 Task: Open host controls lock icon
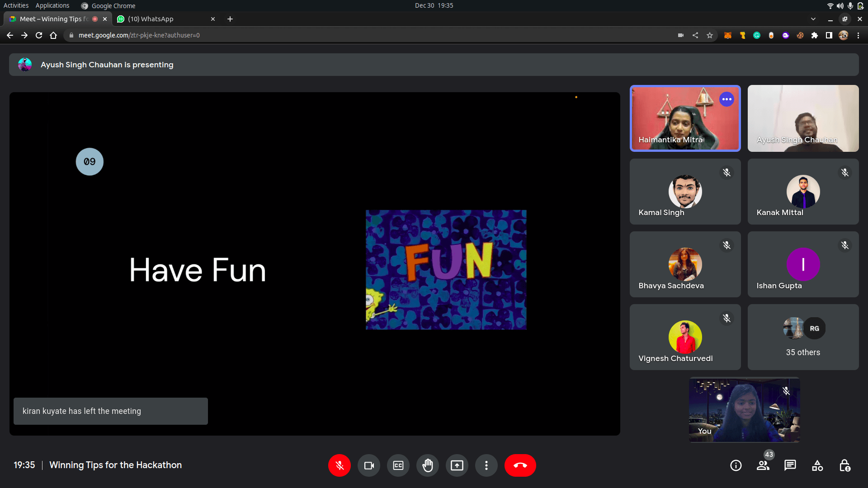point(844,465)
